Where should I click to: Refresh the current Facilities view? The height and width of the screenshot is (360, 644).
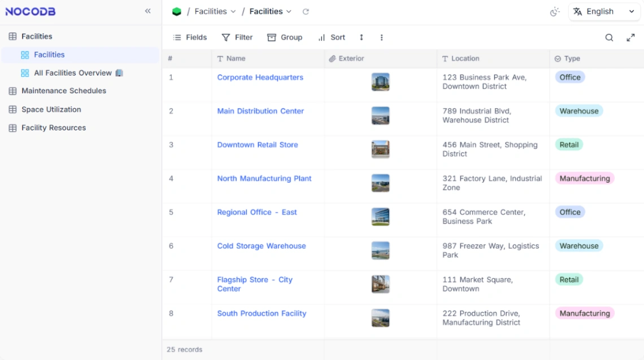(306, 11)
